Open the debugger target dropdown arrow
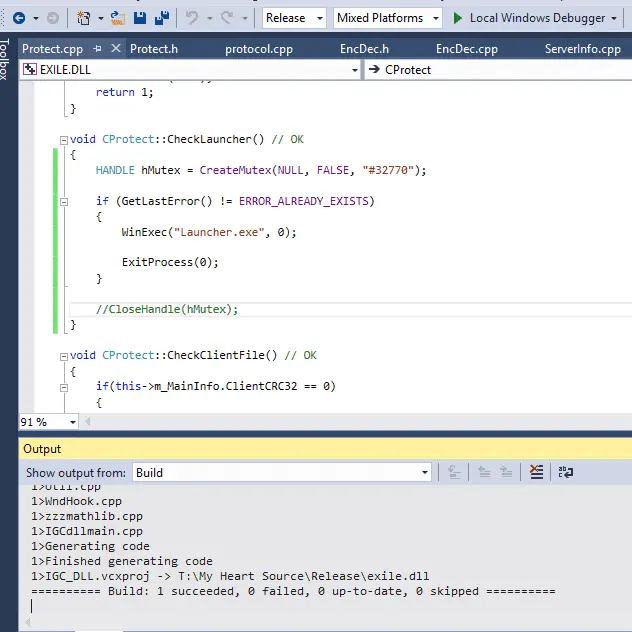 [614, 18]
